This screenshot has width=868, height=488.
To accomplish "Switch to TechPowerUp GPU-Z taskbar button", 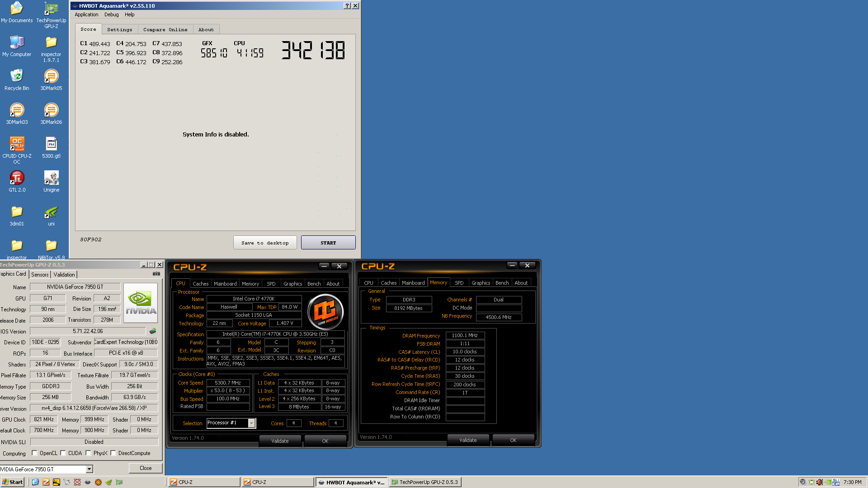I will pos(425,482).
